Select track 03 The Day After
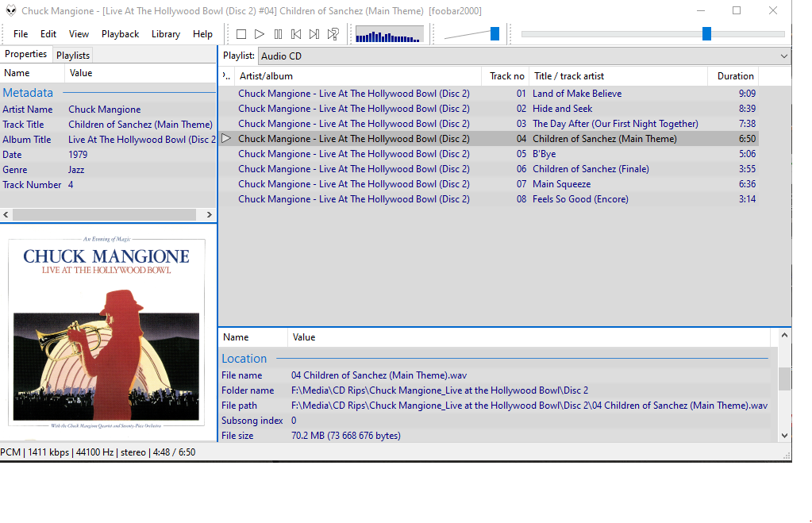Viewport: 812px width, 523px height. (489, 123)
